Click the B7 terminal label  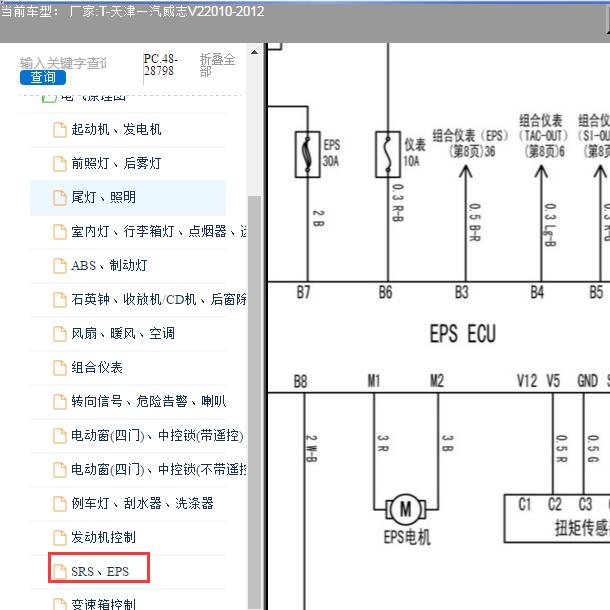tap(303, 292)
